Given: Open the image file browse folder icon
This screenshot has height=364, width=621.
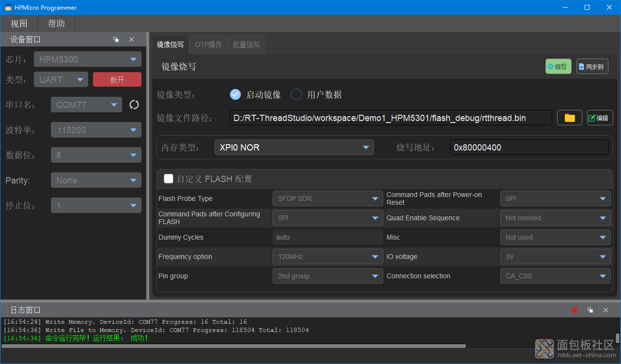Looking at the screenshot, I should click(x=570, y=118).
